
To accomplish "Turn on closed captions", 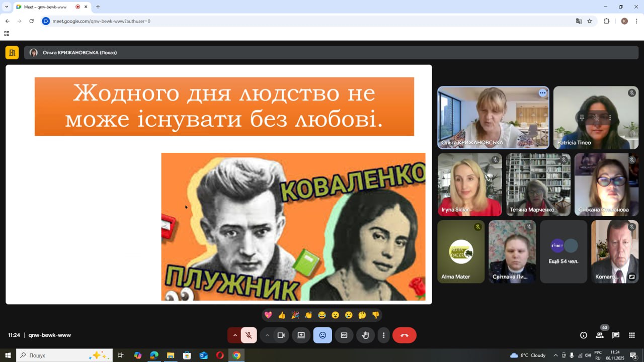I will pyautogui.click(x=344, y=335).
